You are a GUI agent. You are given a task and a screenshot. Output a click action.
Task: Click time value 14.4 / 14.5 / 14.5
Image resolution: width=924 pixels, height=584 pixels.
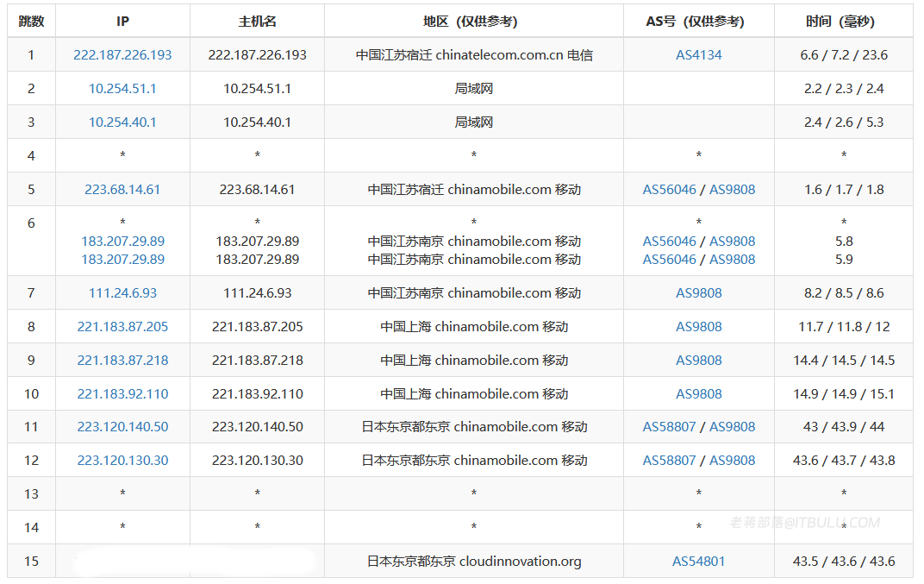[844, 360]
